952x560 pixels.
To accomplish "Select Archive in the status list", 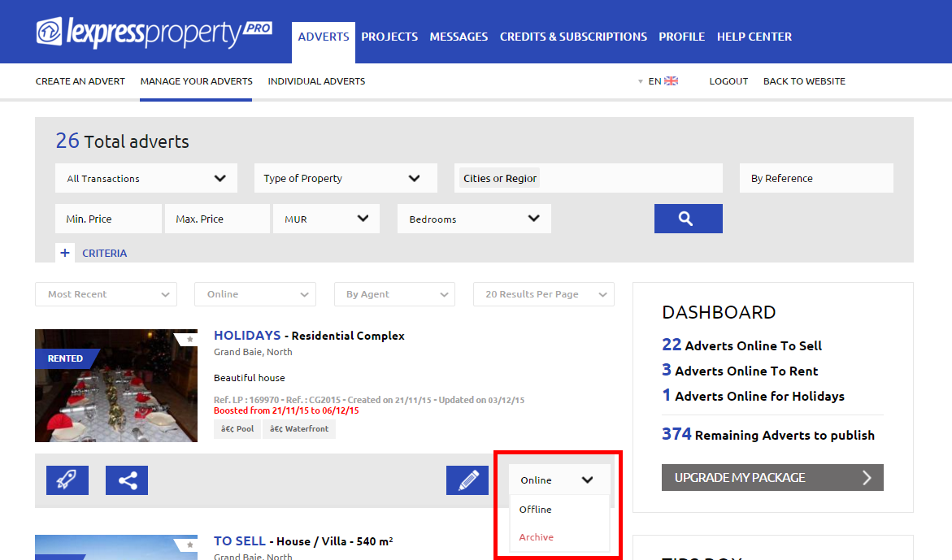I will click(x=559, y=537).
